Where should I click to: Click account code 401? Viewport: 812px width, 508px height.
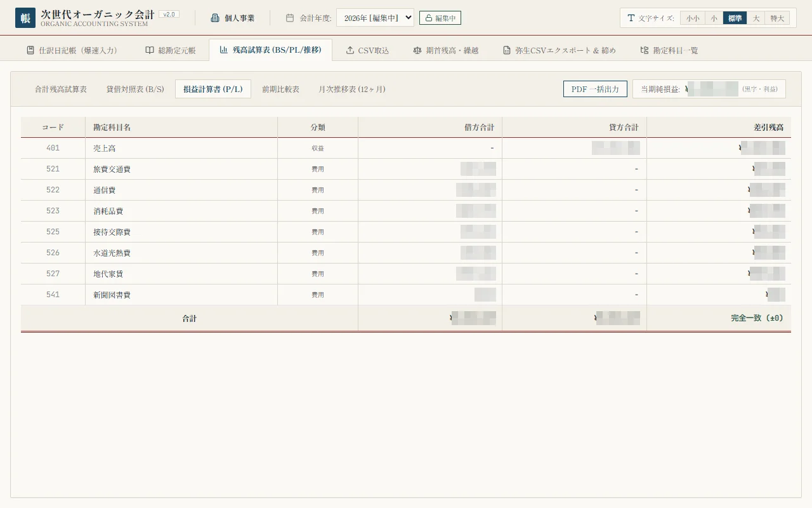click(53, 148)
